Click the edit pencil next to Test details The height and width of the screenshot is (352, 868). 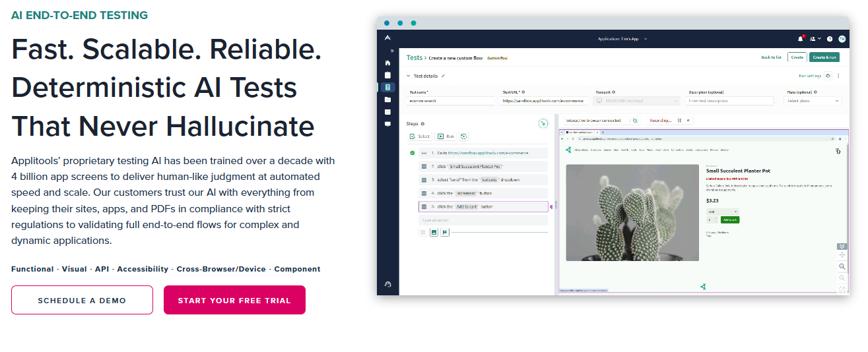pyautogui.click(x=443, y=76)
